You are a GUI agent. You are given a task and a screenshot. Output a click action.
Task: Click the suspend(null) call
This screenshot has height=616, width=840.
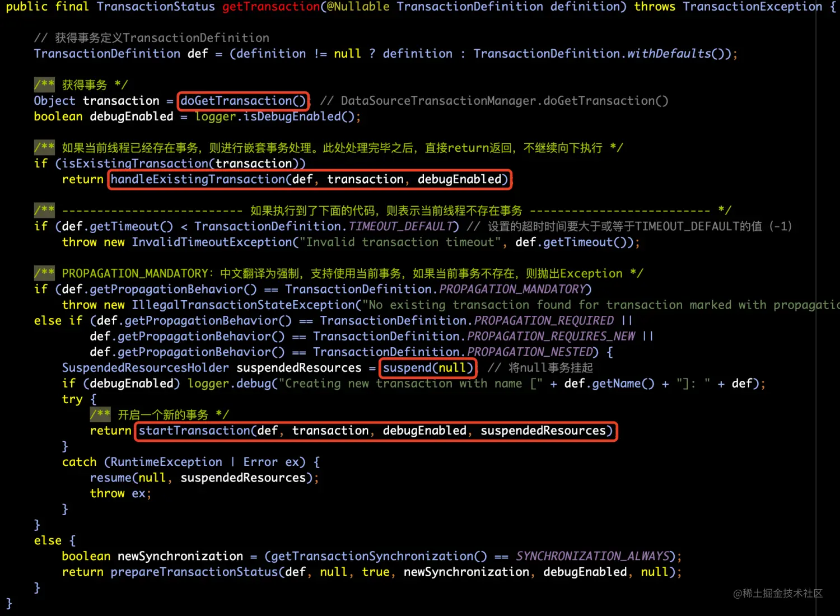428,368
